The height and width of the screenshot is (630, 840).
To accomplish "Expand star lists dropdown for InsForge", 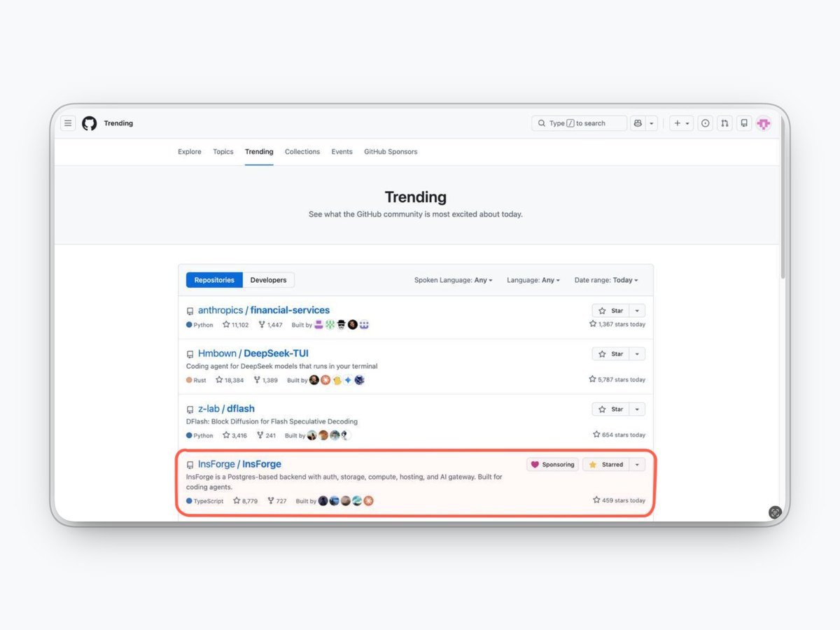I will pyautogui.click(x=637, y=464).
